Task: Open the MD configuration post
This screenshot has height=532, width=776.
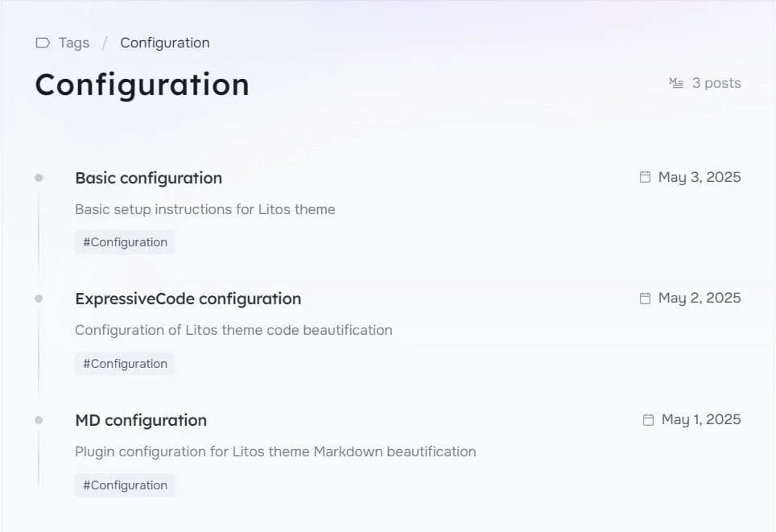Action: tap(141, 420)
